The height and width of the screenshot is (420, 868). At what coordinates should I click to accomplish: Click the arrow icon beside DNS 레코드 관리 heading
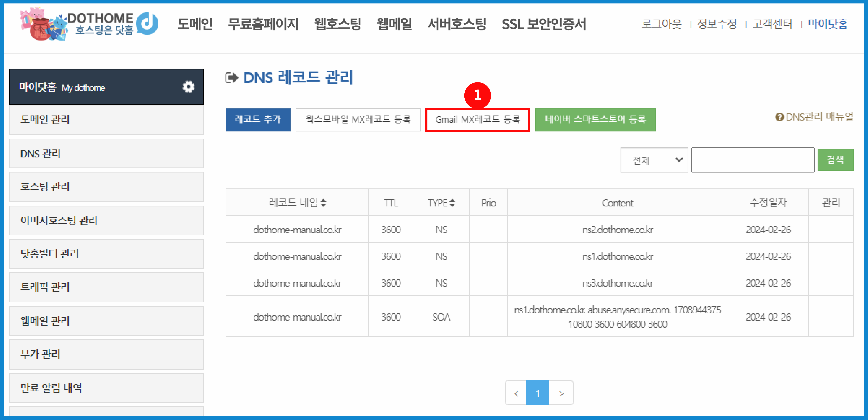point(232,78)
